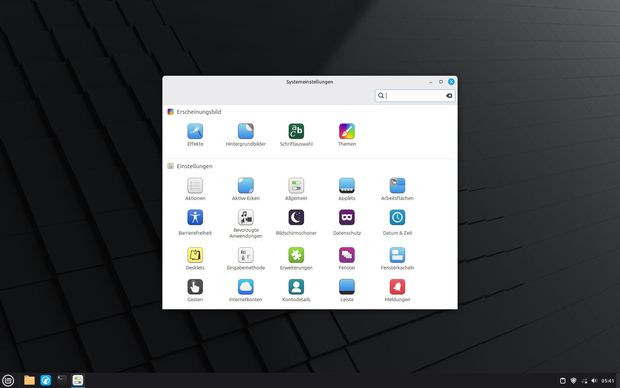Click the search magnifier icon
The image size is (620, 388).
[x=380, y=95]
